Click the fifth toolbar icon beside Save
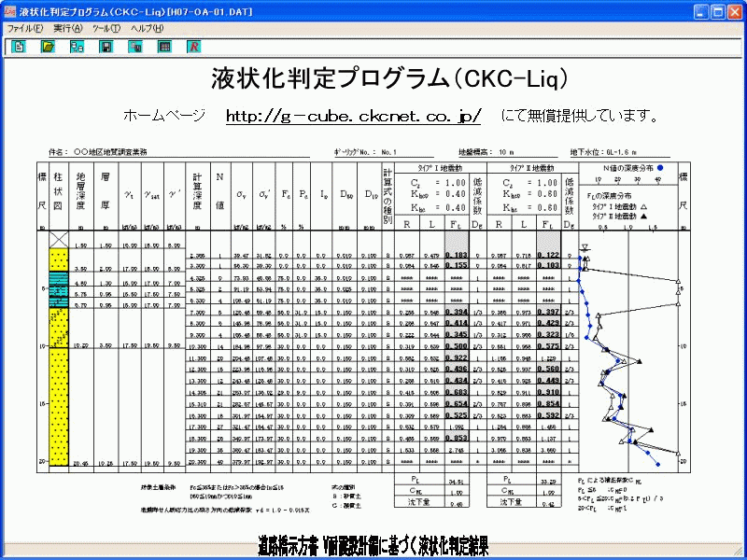This screenshot has width=747, height=560. pyautogui.click(x=135, y=47)
